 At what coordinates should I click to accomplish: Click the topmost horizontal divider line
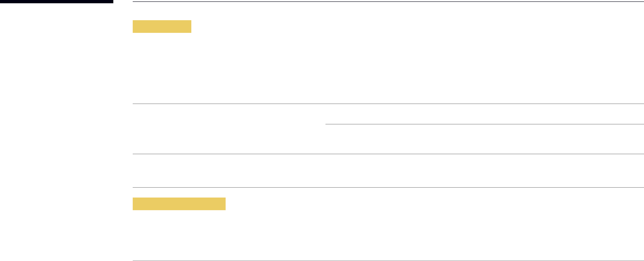(388, 1)
